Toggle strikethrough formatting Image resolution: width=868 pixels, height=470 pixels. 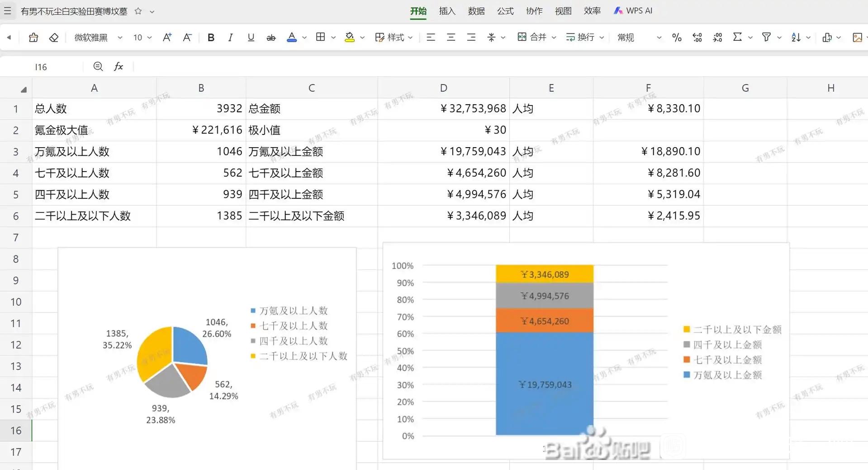point(271,38)
